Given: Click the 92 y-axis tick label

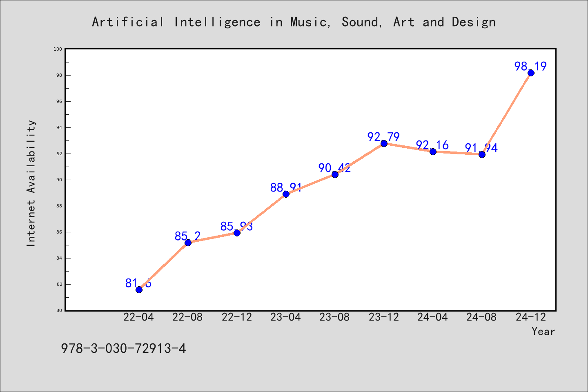Looking at the screenshot, I should point(60,154).
